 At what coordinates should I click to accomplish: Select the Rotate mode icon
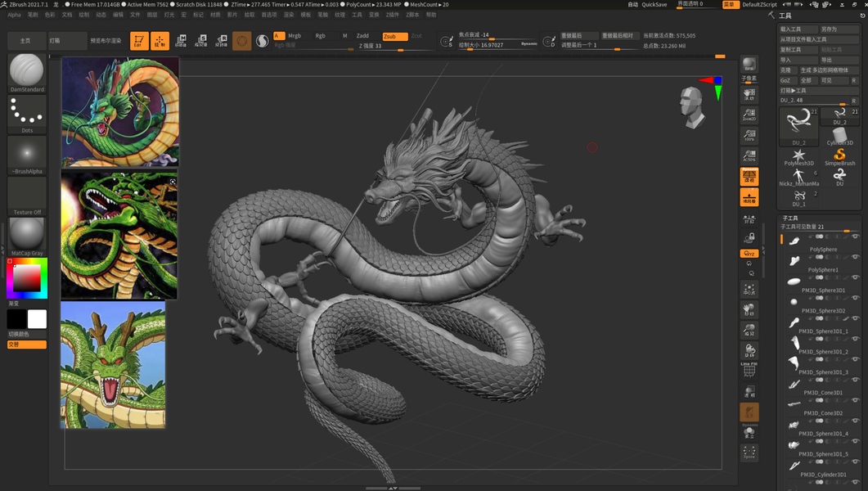222,40
